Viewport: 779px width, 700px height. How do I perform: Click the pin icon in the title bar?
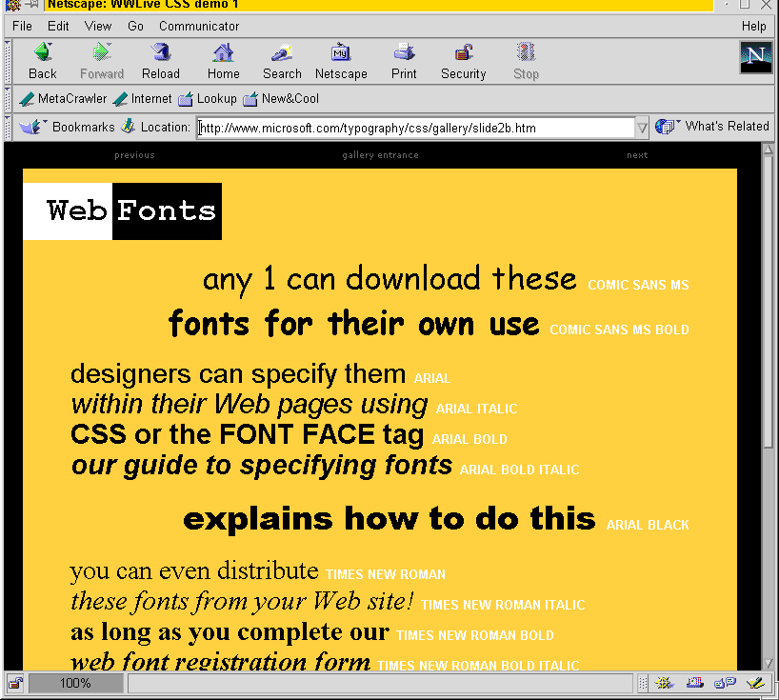coord(31,5)
